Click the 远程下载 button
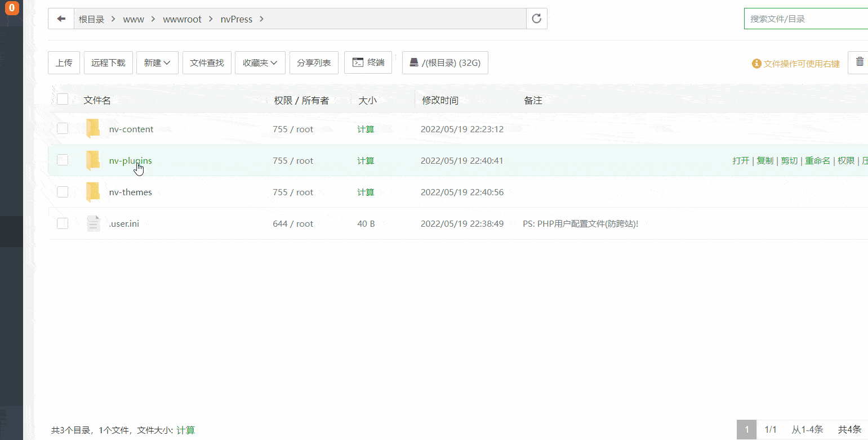The image size is (868, 440). click(108, 62)
